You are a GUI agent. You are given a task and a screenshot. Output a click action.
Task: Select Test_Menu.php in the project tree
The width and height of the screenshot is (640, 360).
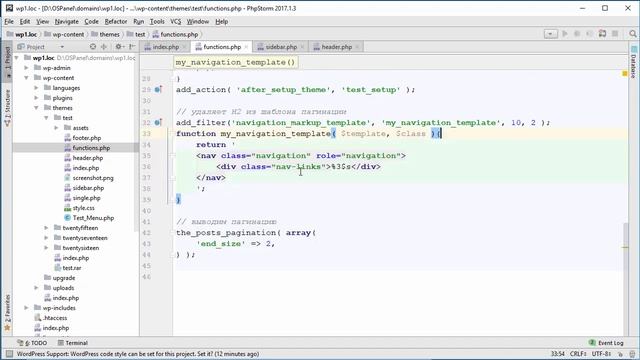[89, 218]
